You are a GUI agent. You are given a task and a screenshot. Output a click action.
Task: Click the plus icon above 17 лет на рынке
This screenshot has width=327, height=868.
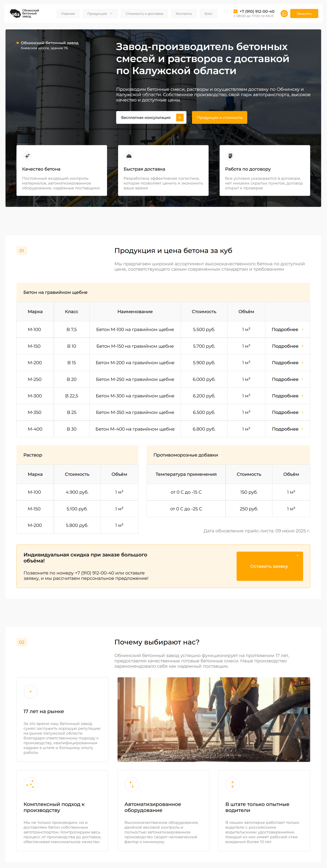click(31, 692)
